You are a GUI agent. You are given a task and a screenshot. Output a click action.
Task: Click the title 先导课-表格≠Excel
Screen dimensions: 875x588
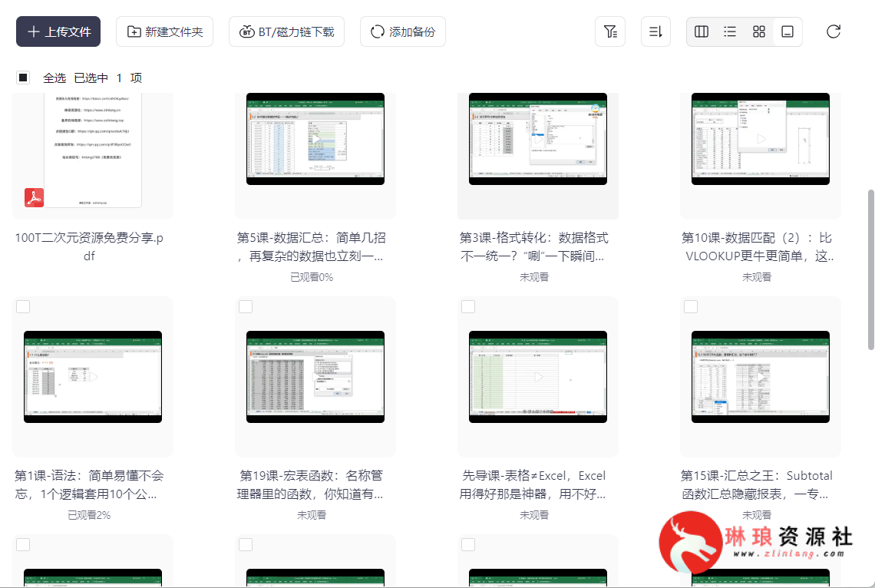pyautogui.click(x=534, y=485)
